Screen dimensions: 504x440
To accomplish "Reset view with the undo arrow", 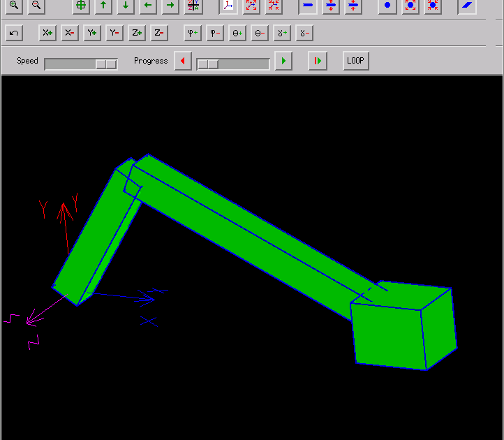I will coord(14,33).
